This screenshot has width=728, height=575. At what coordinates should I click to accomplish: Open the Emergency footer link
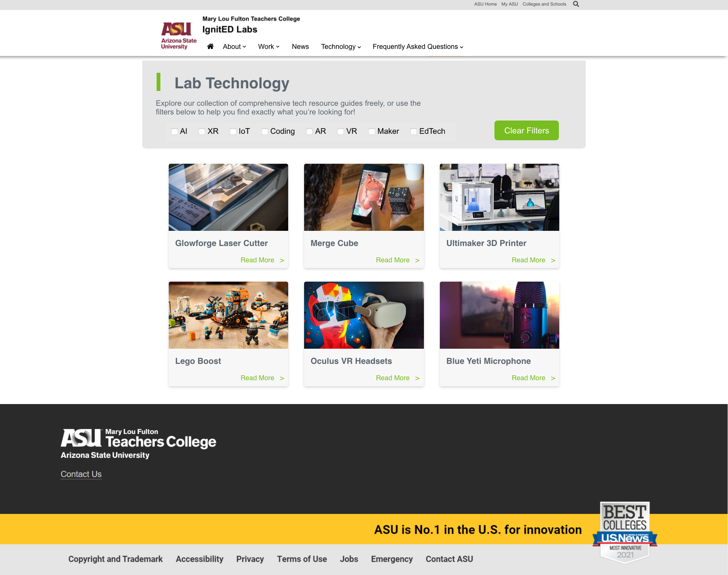[392, 559]
